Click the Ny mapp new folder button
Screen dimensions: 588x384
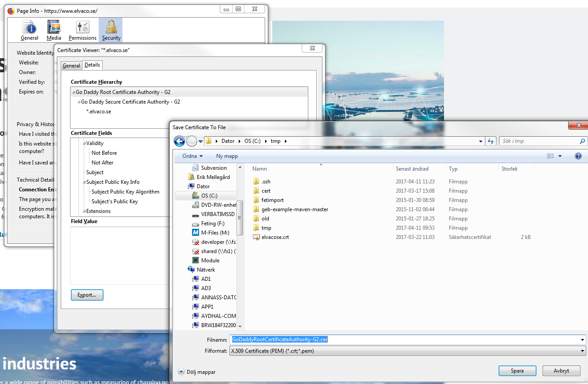(x=227, y=156)
